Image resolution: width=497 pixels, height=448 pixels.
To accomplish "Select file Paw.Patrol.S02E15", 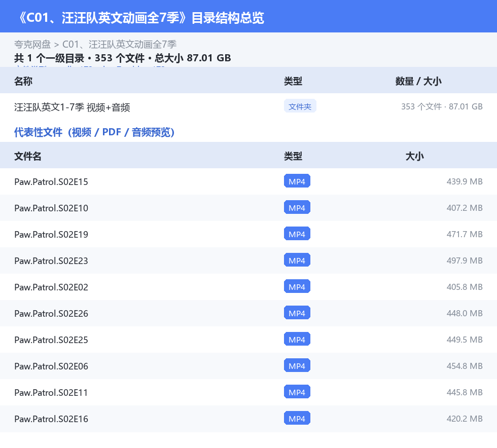I will [x=51, y=181].
